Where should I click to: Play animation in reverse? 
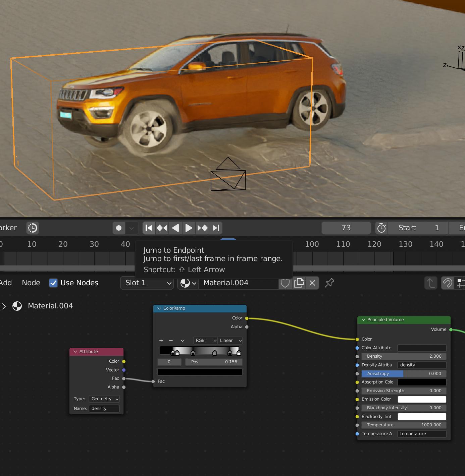175,228
